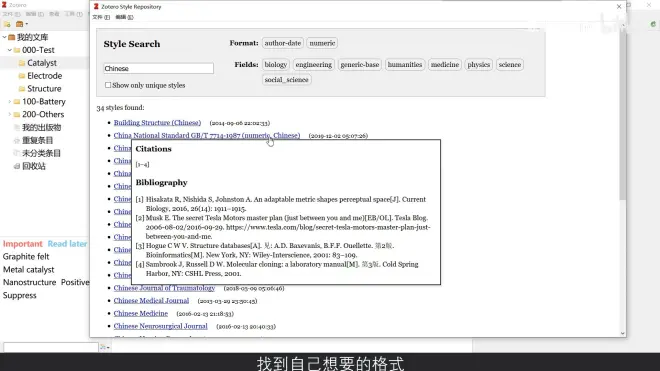Toggle the humanities field filter
The image size is (660, 371).
(x=405, y=64)
